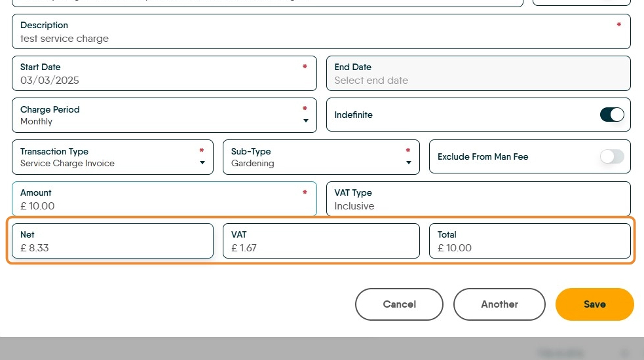Viewport: 644px width, 360px height.
Task: Click the Indefinite label
Action: coord(353,115)
